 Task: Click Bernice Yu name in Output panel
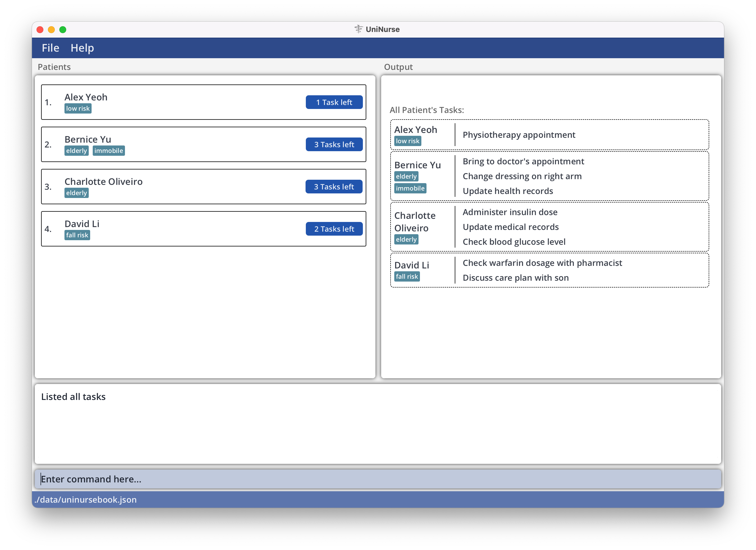(x=417, y=165)
